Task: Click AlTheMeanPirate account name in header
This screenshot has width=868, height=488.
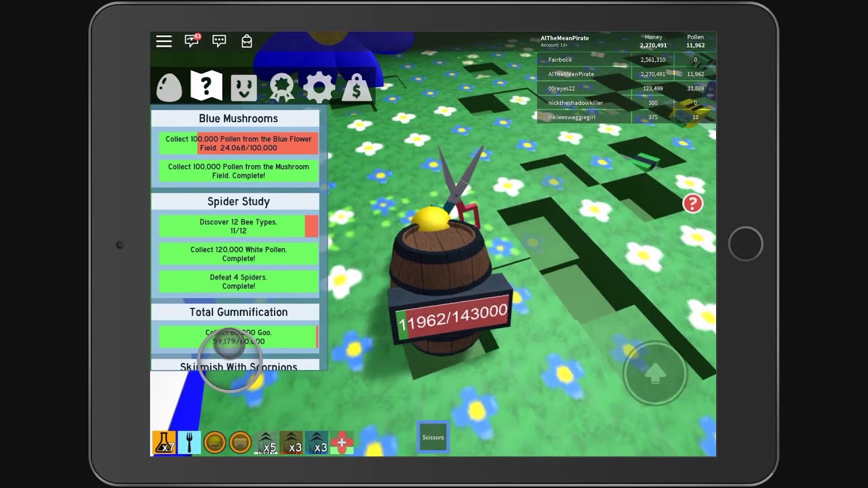Action: click(x=564, y=38)
